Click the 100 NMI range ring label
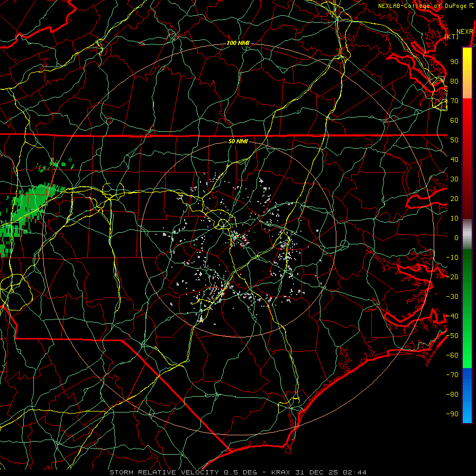This screenshot has height=476, width=476. point(238,43)
